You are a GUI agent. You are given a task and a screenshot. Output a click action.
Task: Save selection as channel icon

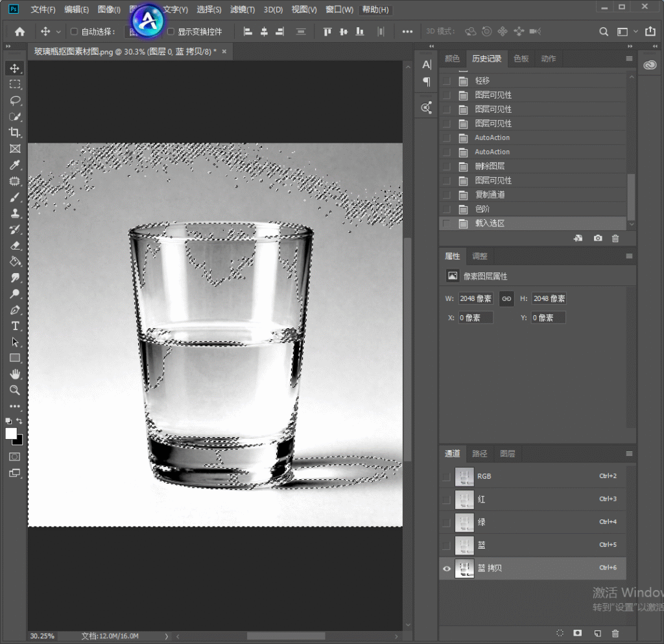578,633
